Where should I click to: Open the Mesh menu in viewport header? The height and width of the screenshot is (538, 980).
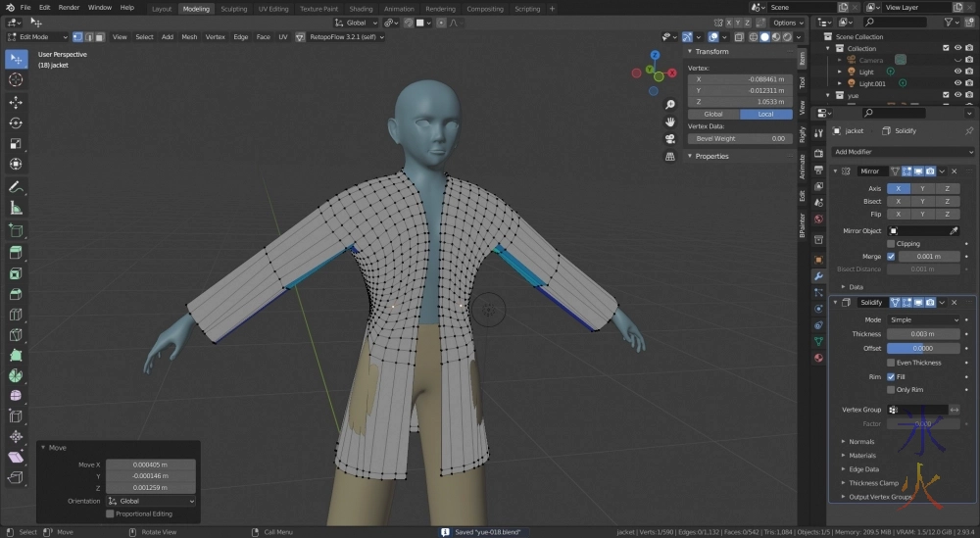[x=189, y=37]
